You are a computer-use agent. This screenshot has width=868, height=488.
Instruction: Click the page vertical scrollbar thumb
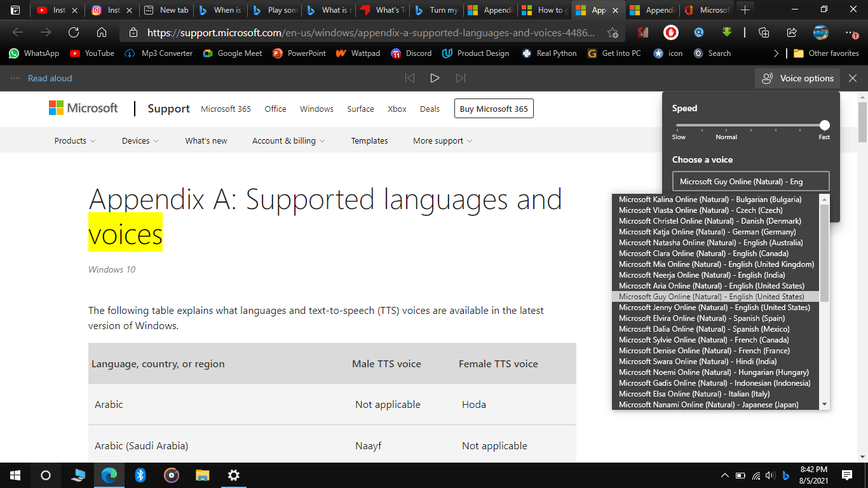tap(862, 122)
